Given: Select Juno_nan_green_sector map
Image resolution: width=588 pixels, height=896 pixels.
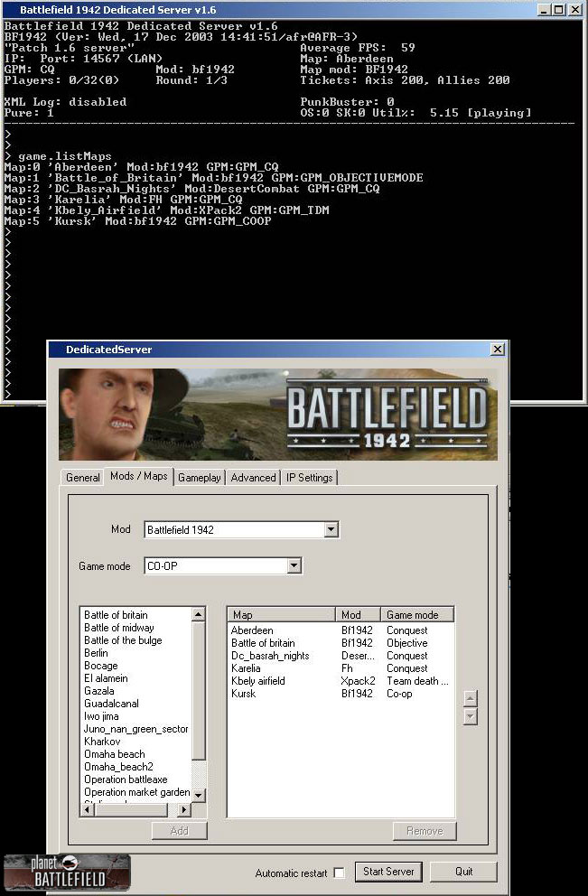Looking at the screenshot, I should (136, 729).
